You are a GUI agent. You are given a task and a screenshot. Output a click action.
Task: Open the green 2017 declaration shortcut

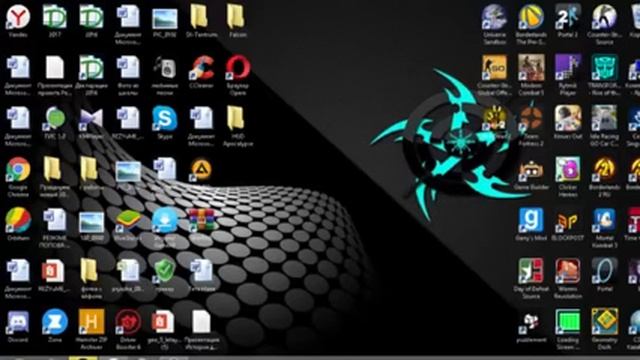tap(55, 18)
